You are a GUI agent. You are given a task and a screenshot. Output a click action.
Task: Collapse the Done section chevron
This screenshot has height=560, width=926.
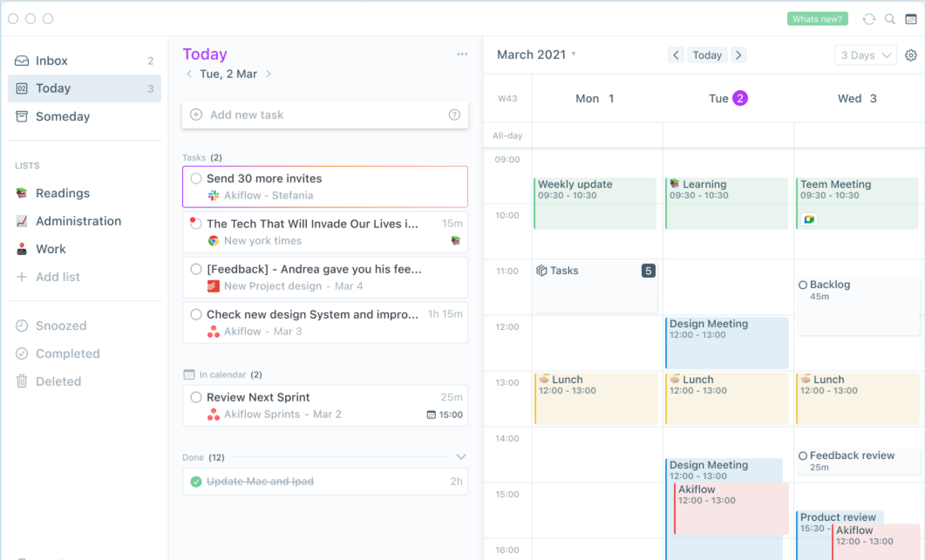point(461,457)
